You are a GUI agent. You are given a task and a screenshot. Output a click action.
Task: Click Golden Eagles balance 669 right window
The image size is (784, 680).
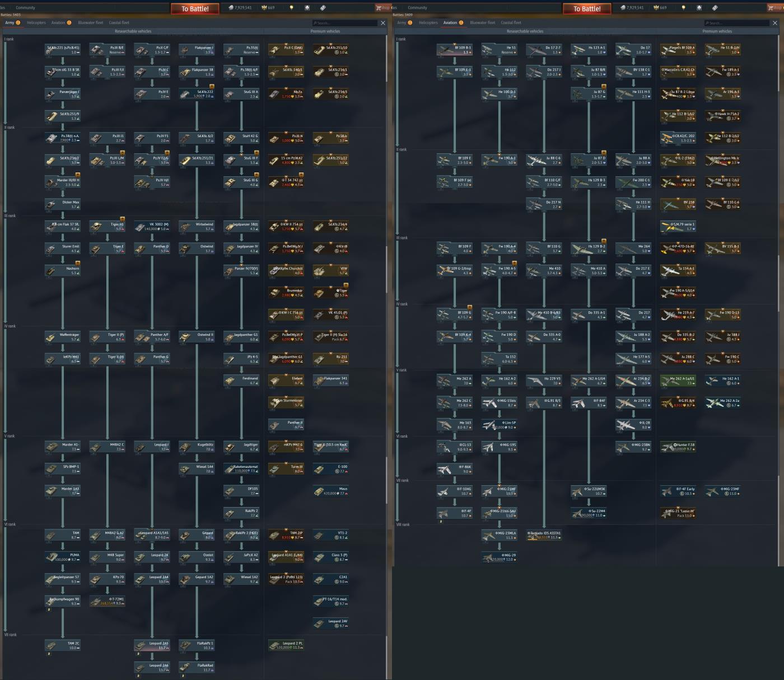[x=660, y=8]
